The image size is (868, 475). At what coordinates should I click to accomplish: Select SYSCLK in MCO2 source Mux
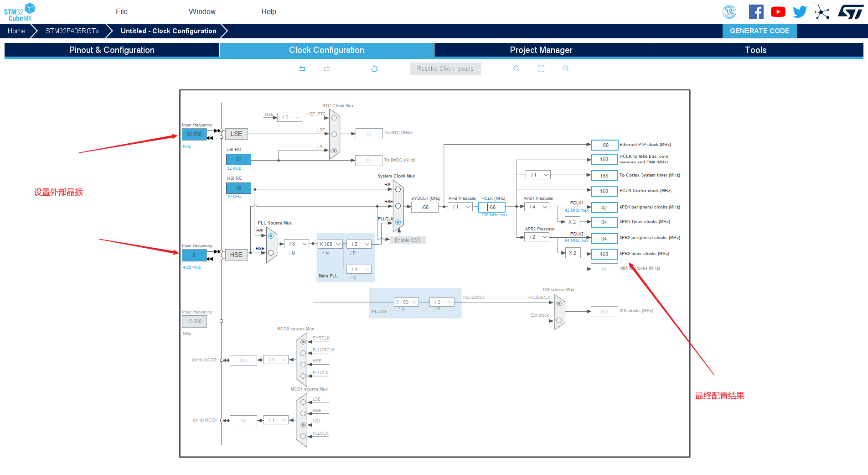click(x=303, y=342)
